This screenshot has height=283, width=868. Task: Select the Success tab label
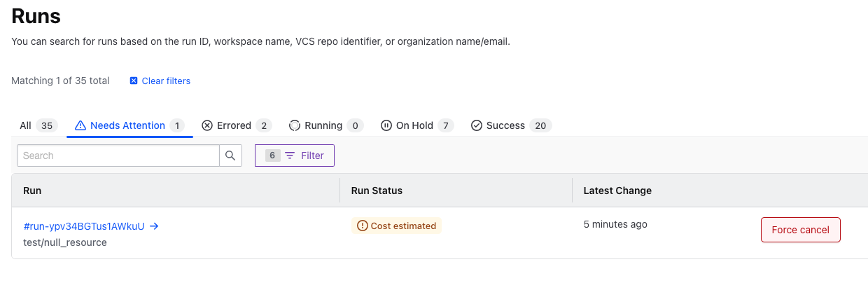pyautogui.click(x=505, y=126)
